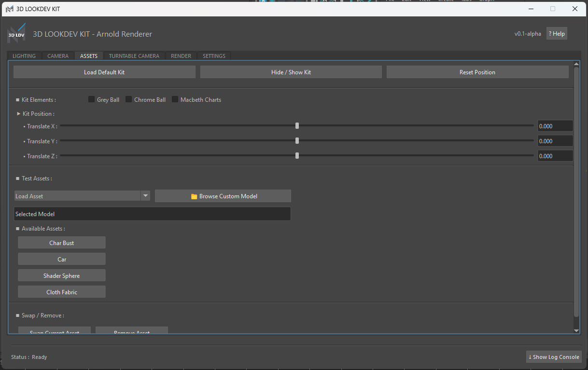The image size is (588, 370).
Task: Click the scrollbar up arrow
Action: click(x=576, y=64)
